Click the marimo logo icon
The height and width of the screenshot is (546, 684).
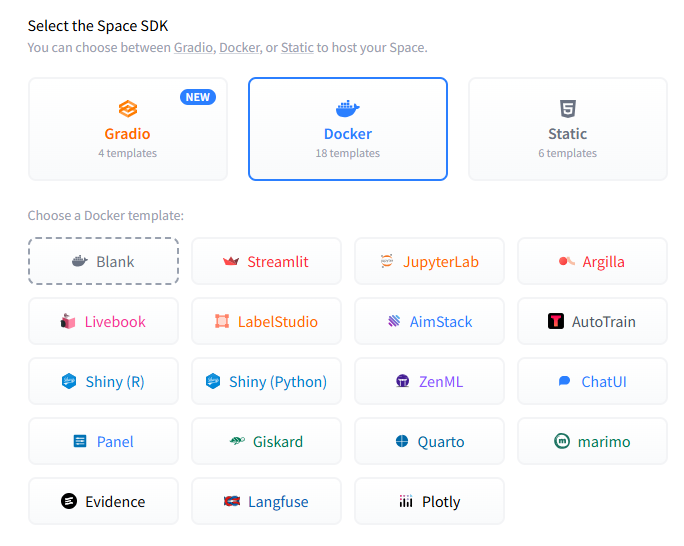click(x=561, y=442)
